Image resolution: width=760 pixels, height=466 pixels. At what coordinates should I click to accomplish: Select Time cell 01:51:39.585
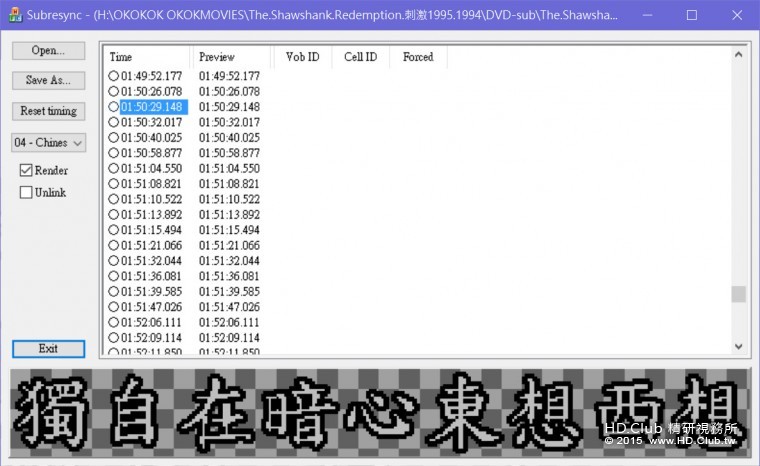[x=151, y=291]
